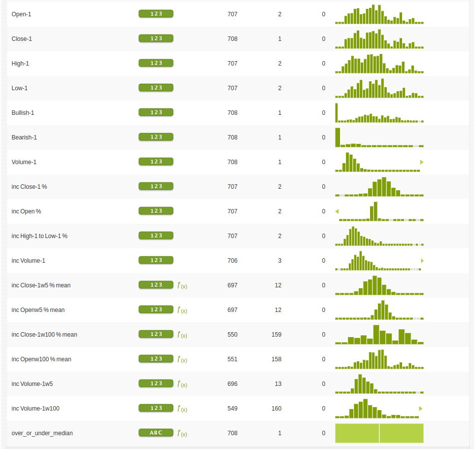The width and height of the screenshot is (476, 449).
Task: Click the inc Close-1 % histogram chart
Action: (x=379, y=187)
